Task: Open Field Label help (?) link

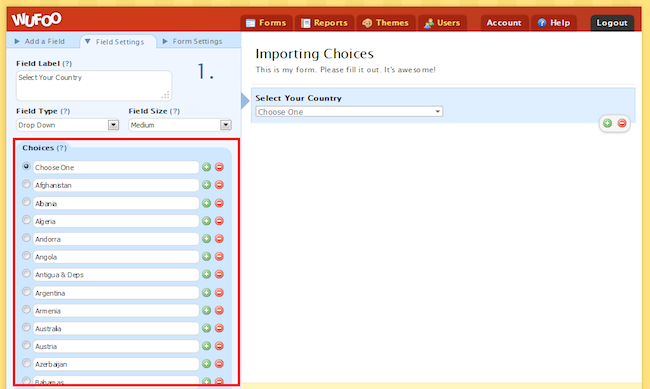Action: [67, 63]
